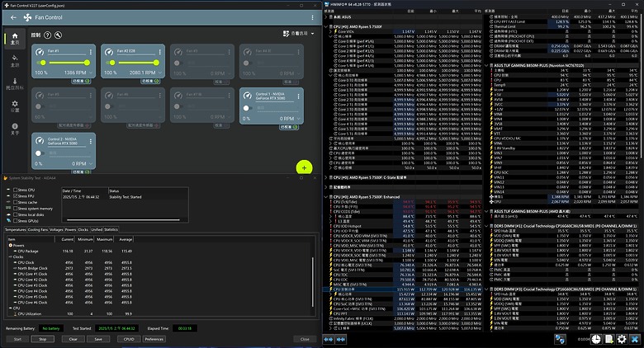Switch to Powers tab
Image resolution: width=644 pixels, height=348 pixels.
[71, 230]
